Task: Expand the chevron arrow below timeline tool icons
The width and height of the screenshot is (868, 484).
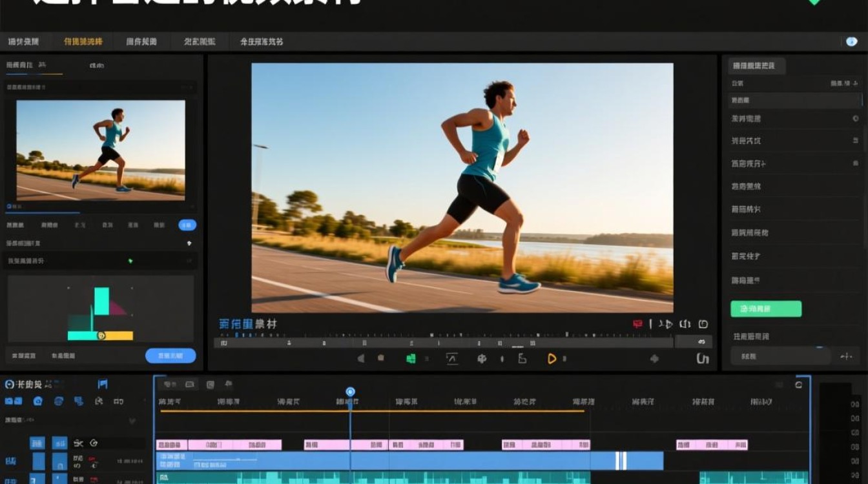Action: (132, 421)
